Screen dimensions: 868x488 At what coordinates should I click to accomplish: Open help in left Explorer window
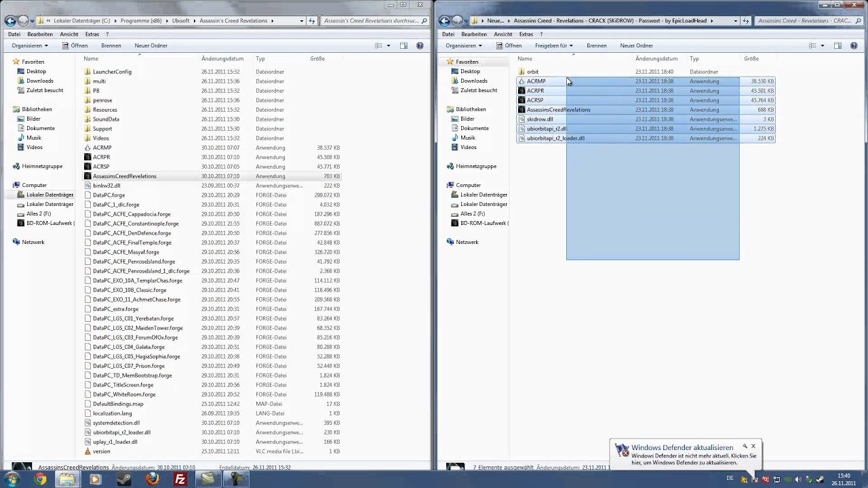point(420,45)
